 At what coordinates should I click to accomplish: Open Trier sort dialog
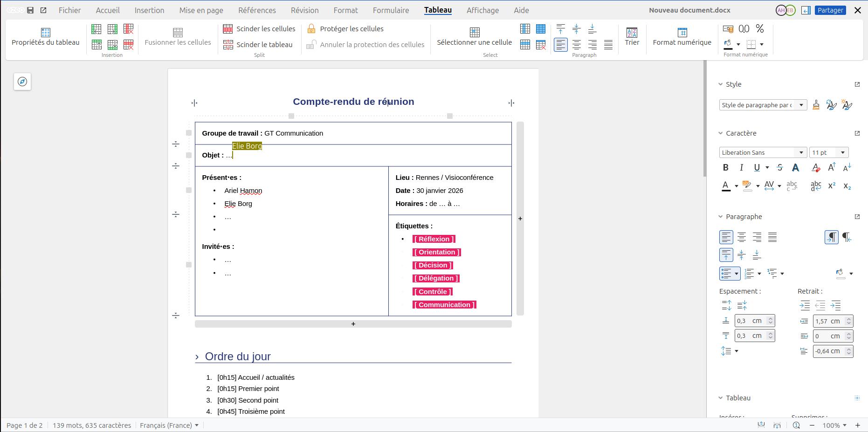(x=632, y=37)
